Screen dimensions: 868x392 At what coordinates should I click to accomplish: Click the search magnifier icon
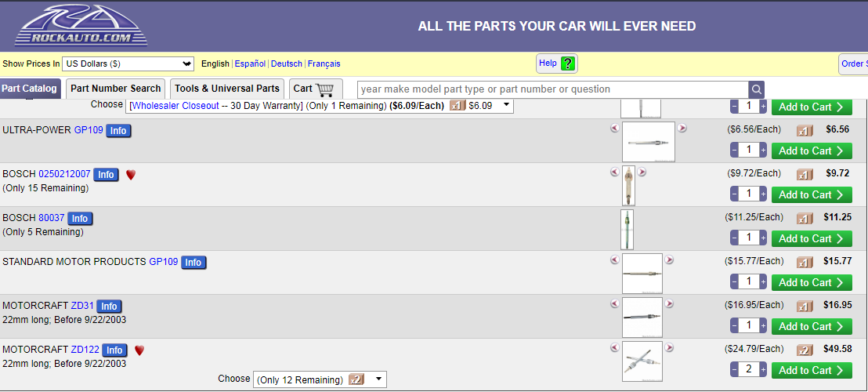pos(756,89)
